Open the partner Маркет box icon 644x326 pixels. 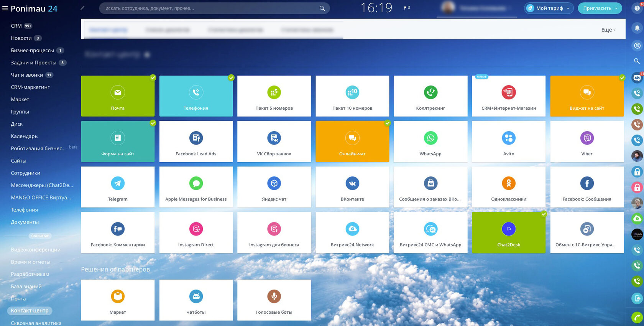(118, 296)
